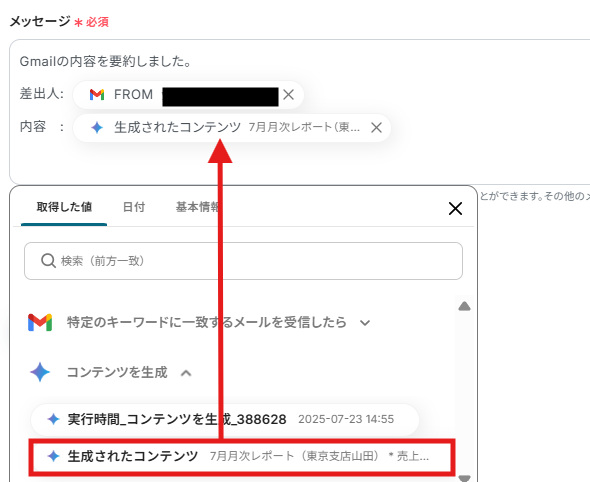Screen dimensions: 590x482
Task: Remove the FROM chip from message
Action: tap(288, 94)
